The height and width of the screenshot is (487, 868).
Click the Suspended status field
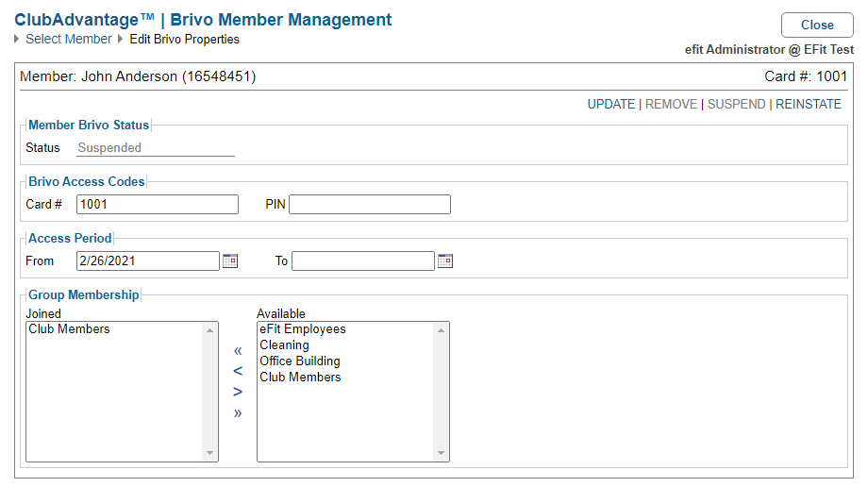156,148
